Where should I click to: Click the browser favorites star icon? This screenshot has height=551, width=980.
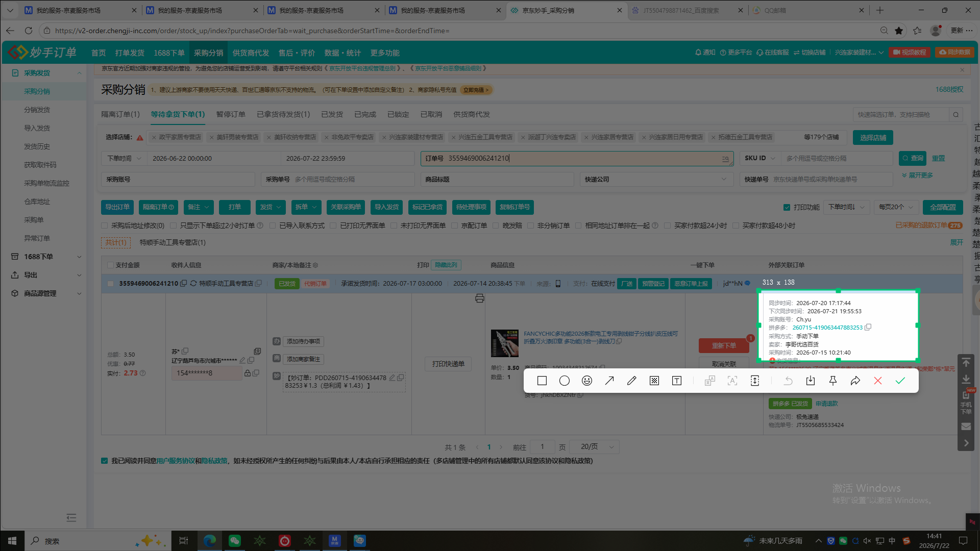899,31
